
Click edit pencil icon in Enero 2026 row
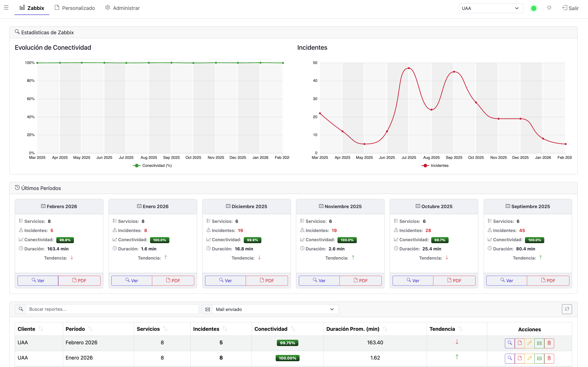529,358
